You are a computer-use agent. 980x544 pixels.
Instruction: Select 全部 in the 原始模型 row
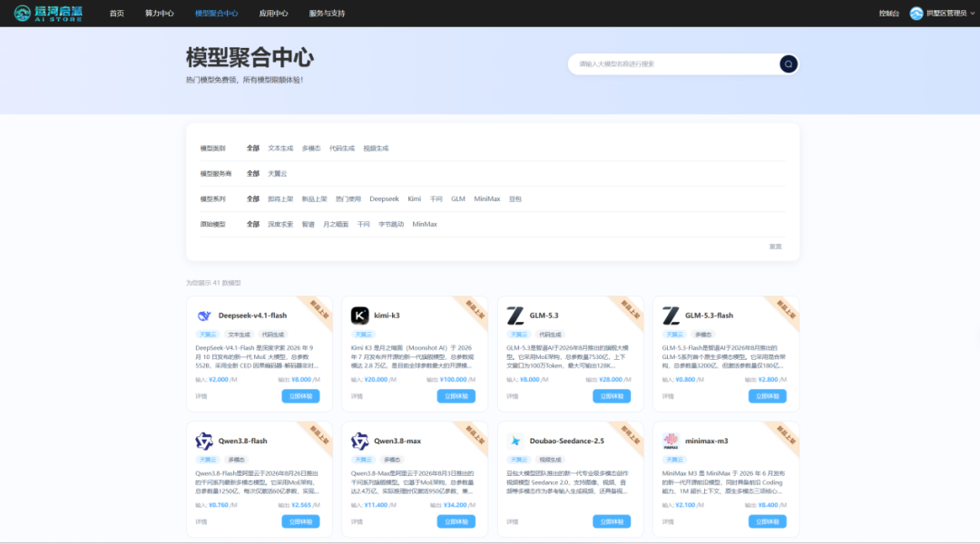(x=252, y=224)
